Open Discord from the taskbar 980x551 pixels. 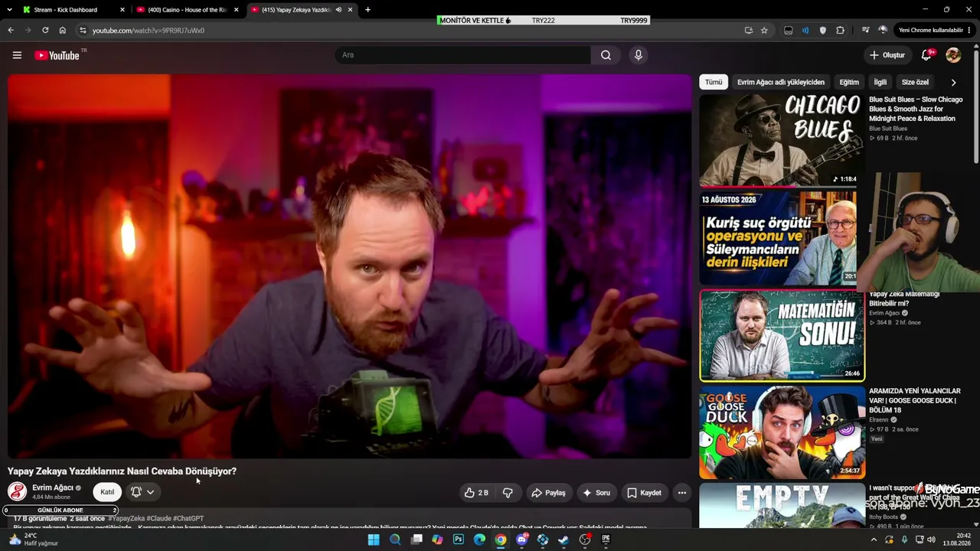pyautogui.click(x=522, y=540)
